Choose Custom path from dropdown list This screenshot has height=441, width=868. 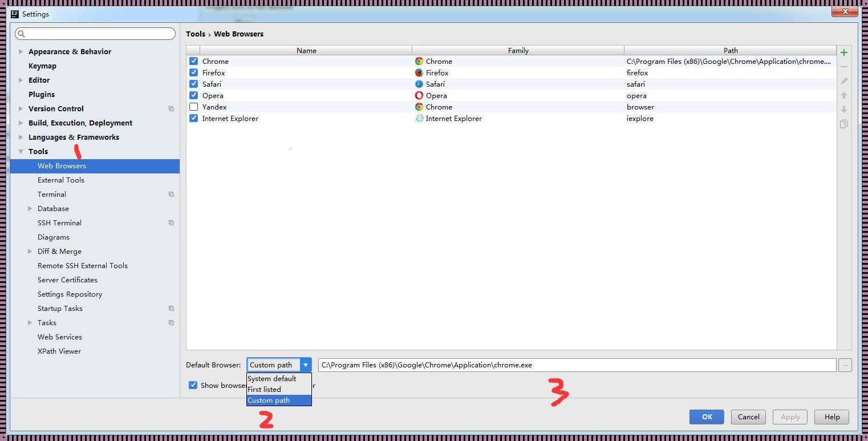coord(279,400)
